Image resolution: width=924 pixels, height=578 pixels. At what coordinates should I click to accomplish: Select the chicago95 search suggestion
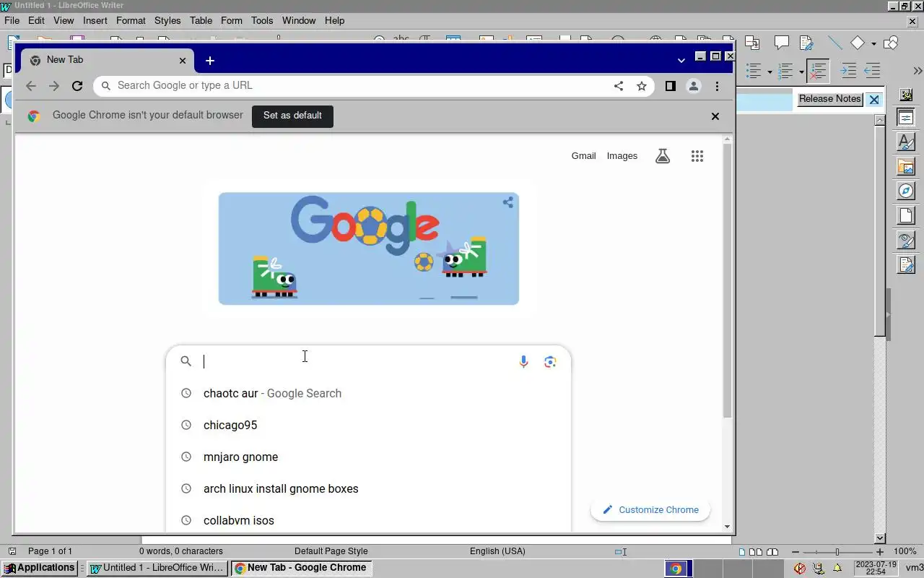[x=368, y=425]
